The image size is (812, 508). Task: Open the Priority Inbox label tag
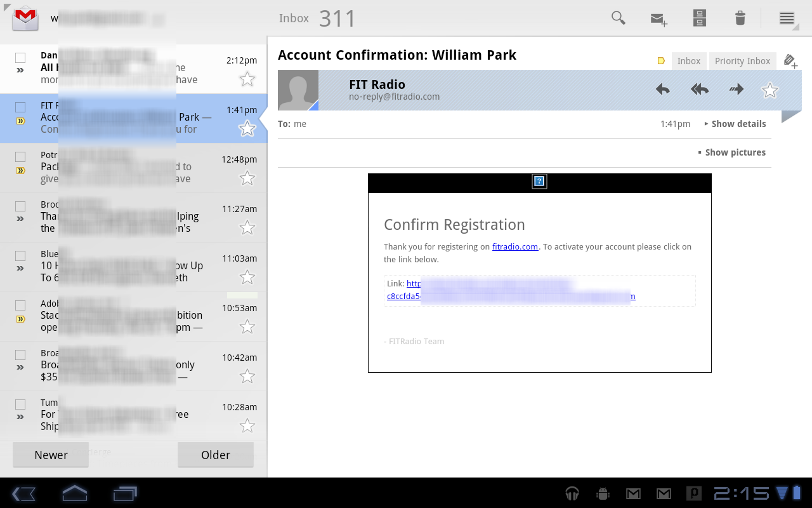[742, 61]
